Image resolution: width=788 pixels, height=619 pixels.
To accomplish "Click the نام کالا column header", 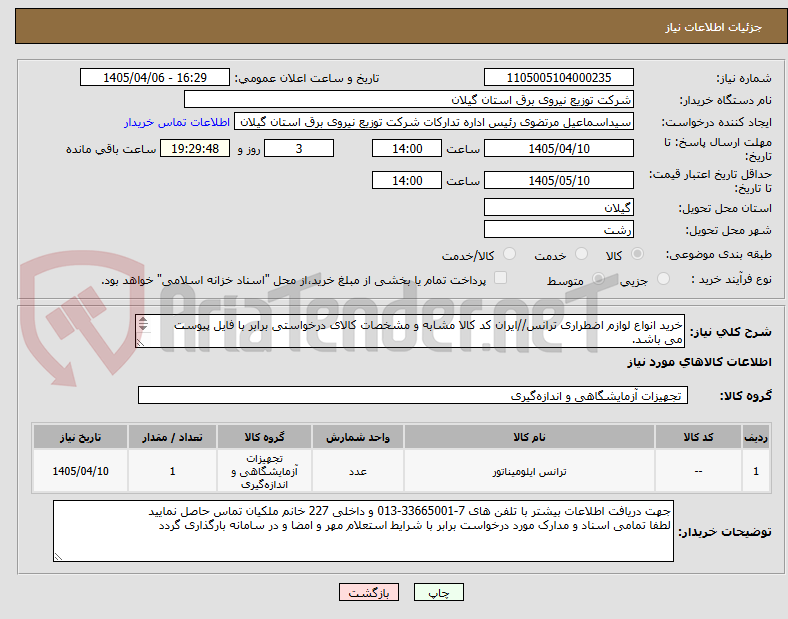I will pyautogui.click(x=529, y=437).
